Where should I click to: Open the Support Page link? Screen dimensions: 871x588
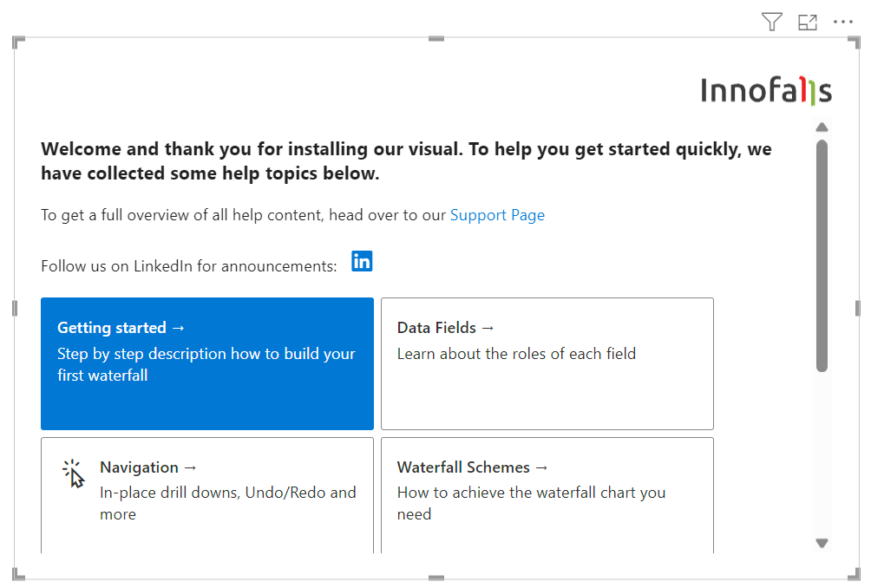pyautogui.click(x=497, y=215)
